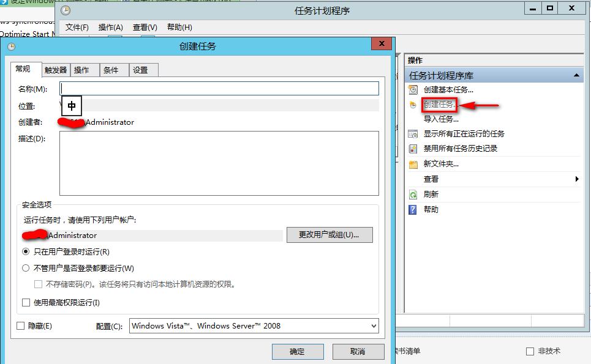
Task: Click the 创建任务 icon in actions pane
Action: click(x=413, y=105)
